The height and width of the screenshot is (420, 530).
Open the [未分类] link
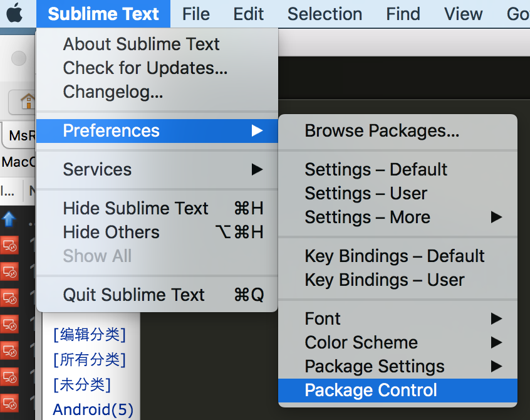click(x=82, y=384)
